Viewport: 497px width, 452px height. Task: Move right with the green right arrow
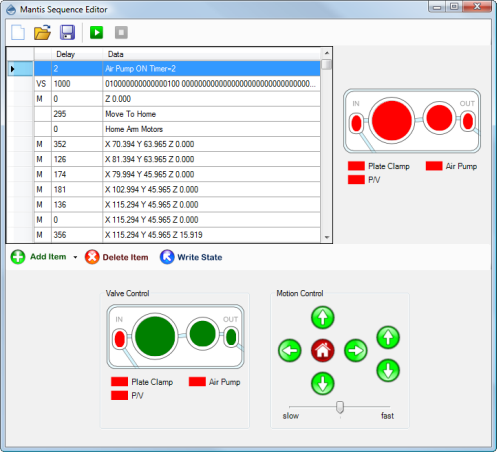[356, 351]
